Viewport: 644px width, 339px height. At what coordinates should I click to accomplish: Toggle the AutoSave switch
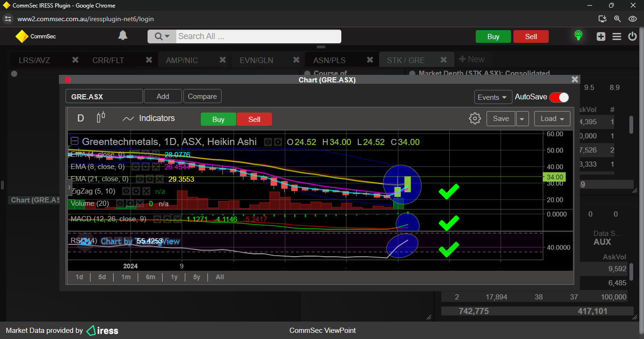point(559,97)
